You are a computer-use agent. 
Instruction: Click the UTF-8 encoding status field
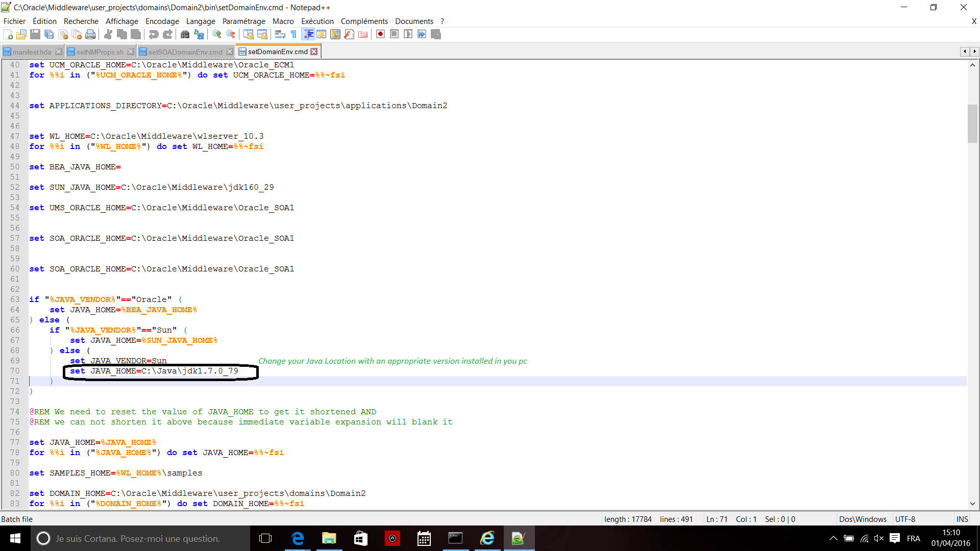905,519
